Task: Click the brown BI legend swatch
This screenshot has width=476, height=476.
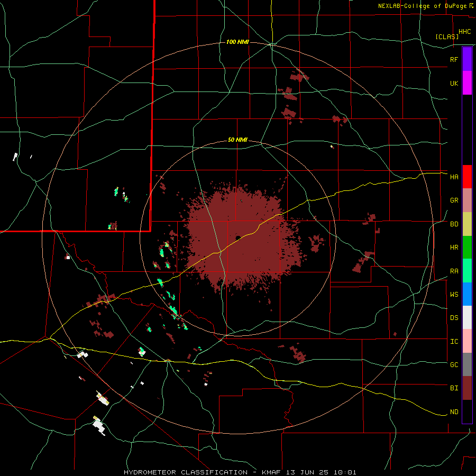Action: 467,388
